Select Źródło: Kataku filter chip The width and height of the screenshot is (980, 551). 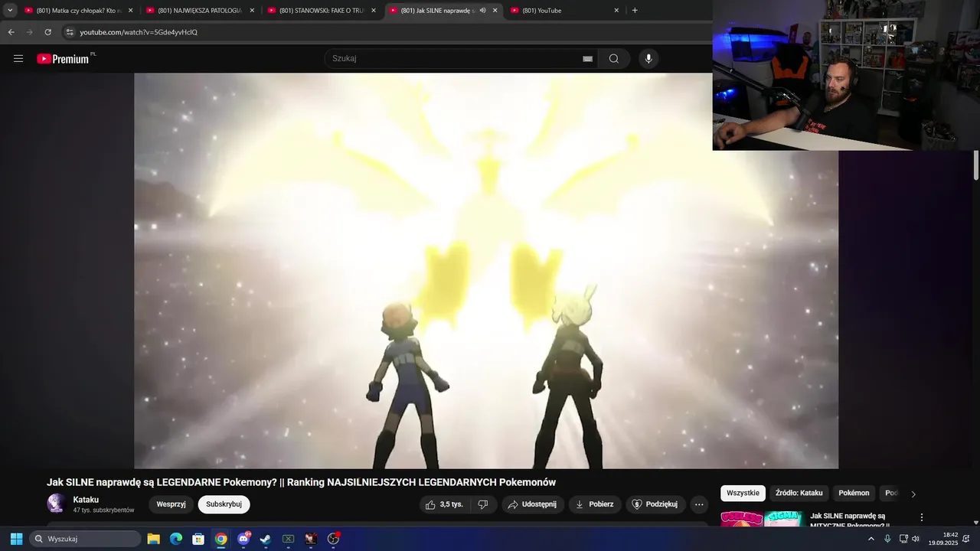click(x=799, y=493)
